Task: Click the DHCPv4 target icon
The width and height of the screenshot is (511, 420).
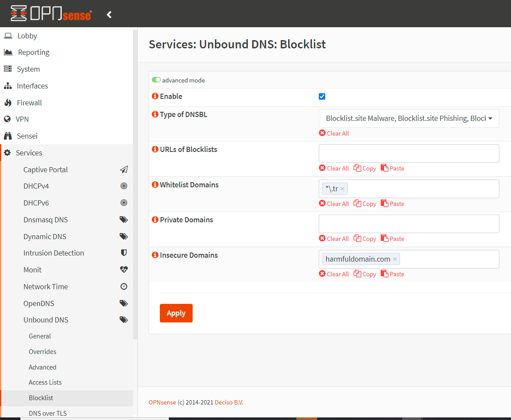Action: [124, 186]
